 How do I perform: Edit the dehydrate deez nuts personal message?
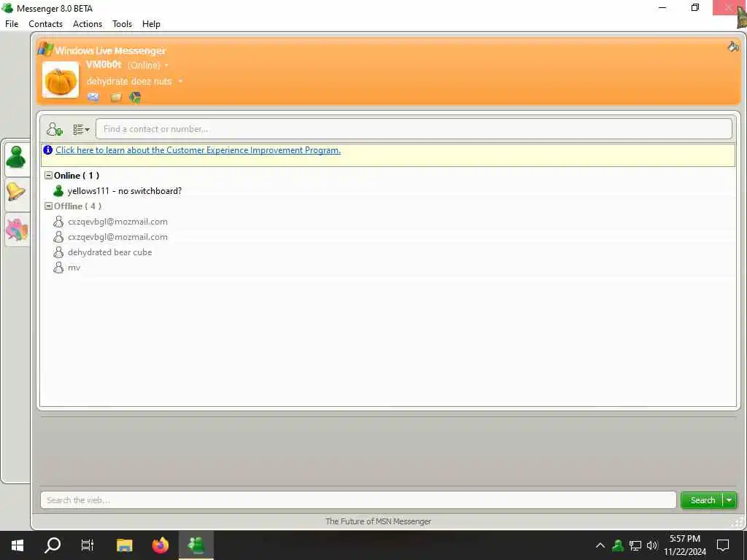(x=129, y=82)
